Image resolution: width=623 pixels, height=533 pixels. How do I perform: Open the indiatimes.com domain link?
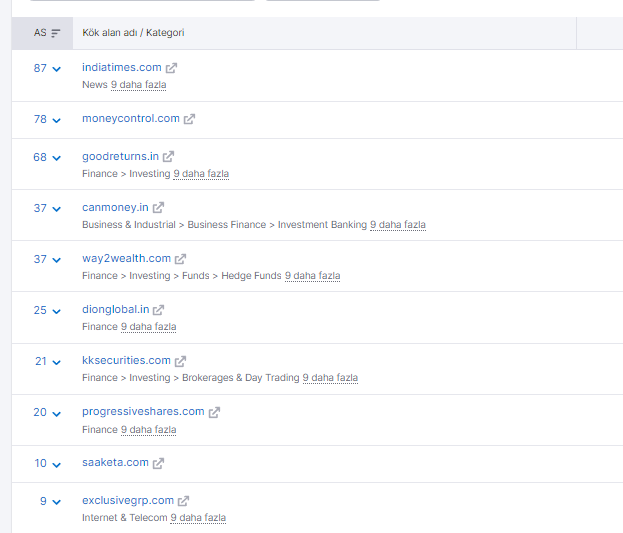(x=122, y=68)
